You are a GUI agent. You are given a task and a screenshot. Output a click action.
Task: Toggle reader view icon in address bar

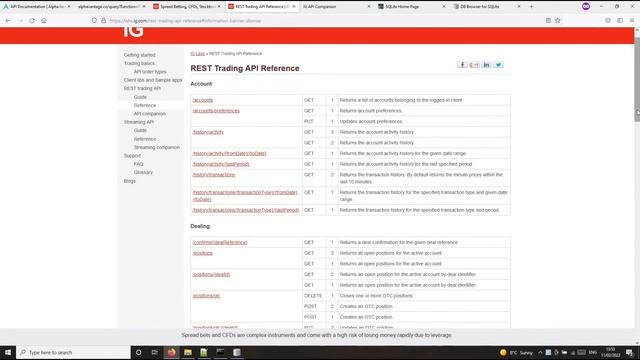click(x=548, y=20)
